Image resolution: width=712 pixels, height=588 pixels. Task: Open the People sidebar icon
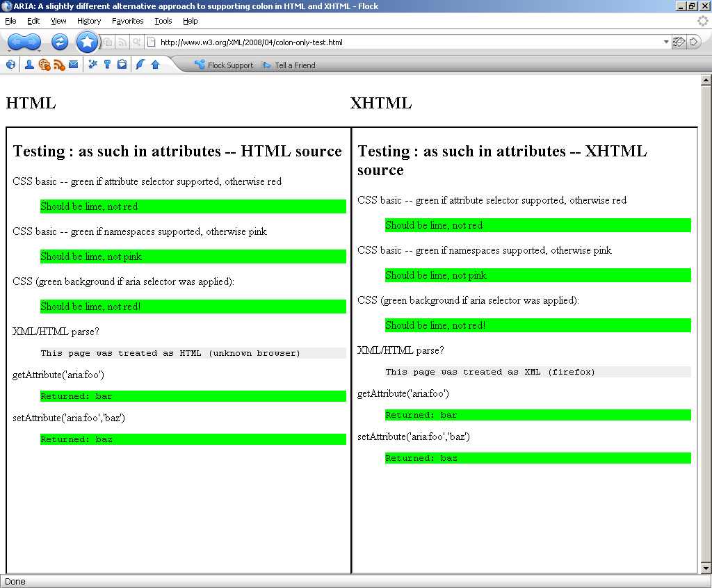point(29,65)
